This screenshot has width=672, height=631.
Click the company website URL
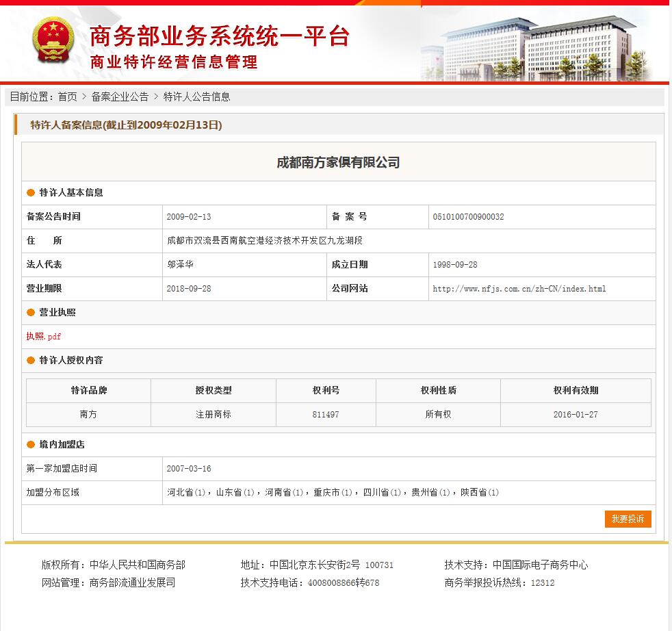click(x=519, y=289)
